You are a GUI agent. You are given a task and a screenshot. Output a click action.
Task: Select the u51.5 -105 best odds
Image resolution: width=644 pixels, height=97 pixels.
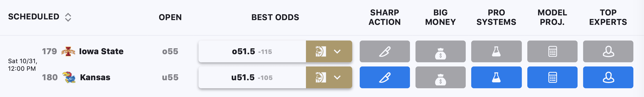click(x=252, y=77)
